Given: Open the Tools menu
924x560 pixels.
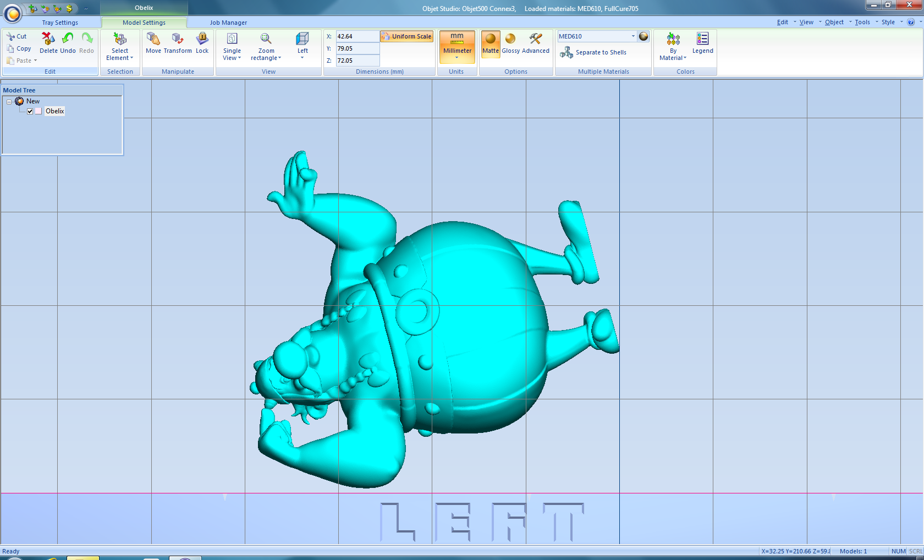Looking at the screenshot, I should pyautogui.click(x=862, y=22).
